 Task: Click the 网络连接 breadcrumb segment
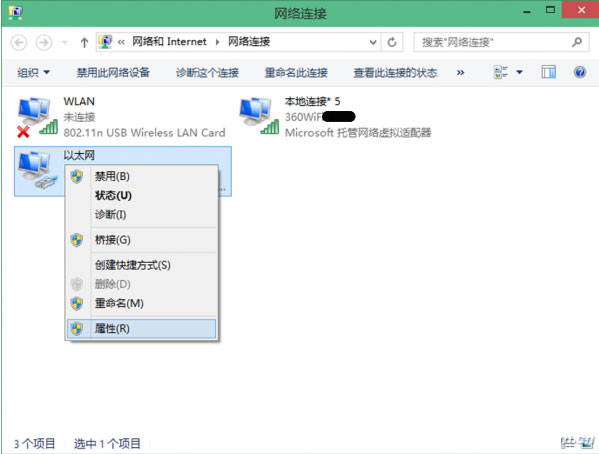pos(249,42)
